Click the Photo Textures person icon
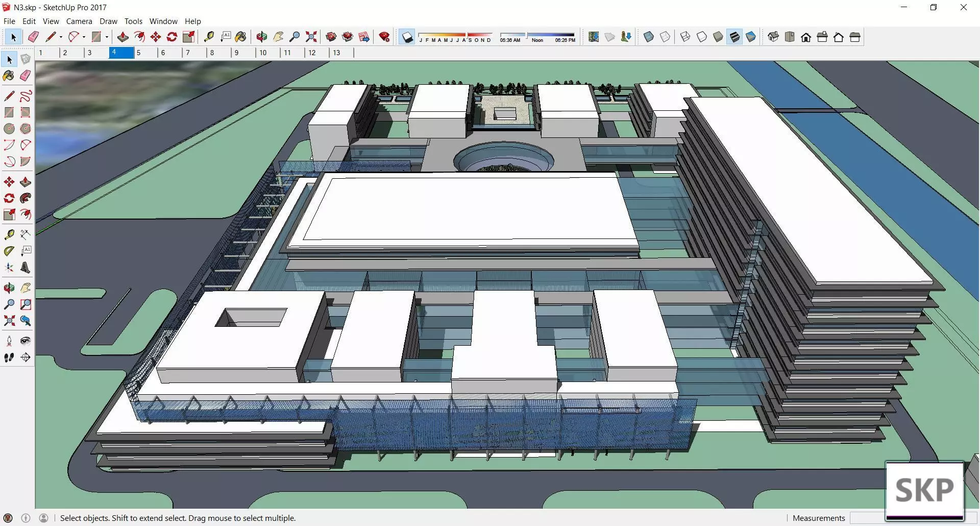 point(626,37)
